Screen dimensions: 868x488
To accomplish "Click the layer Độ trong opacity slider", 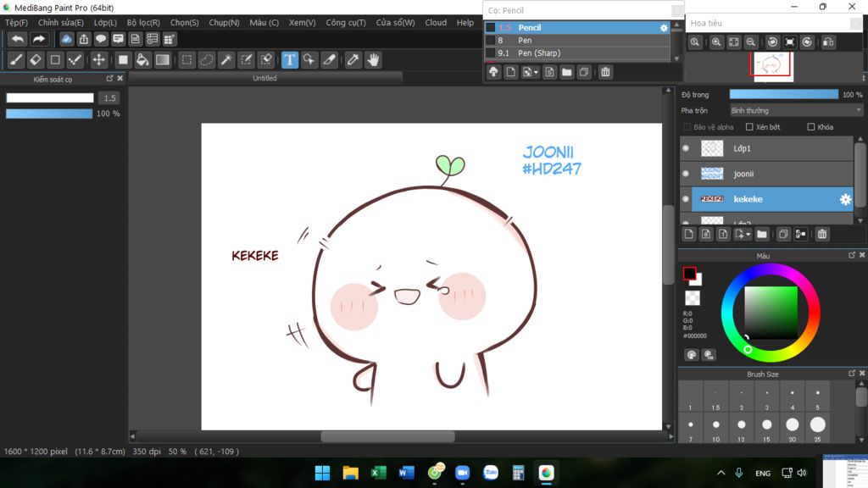I will [x=784, y=95].
